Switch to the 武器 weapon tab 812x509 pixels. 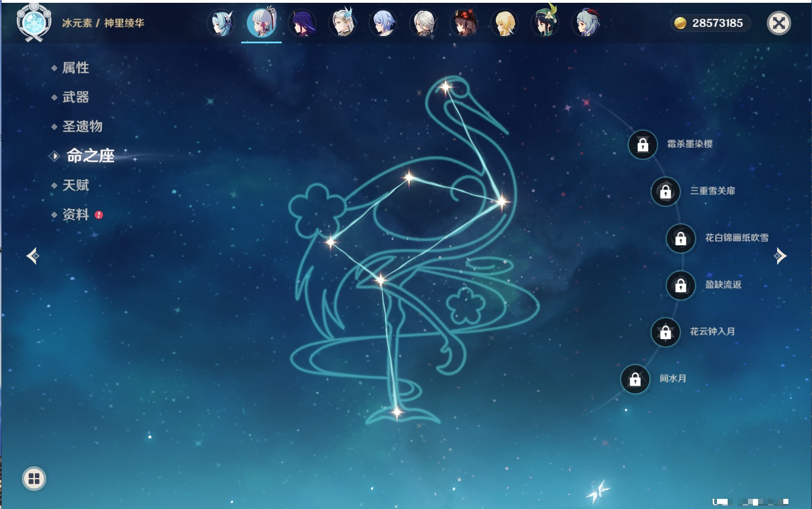75,97
